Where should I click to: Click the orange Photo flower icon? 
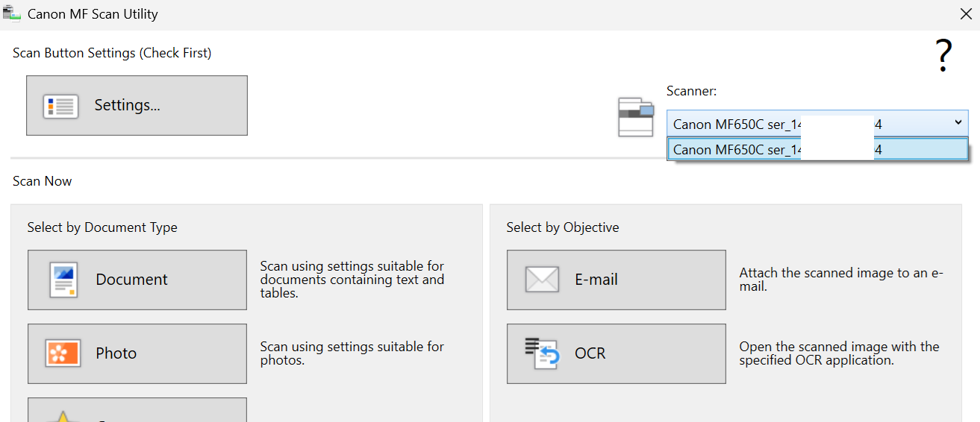(63, 353)
